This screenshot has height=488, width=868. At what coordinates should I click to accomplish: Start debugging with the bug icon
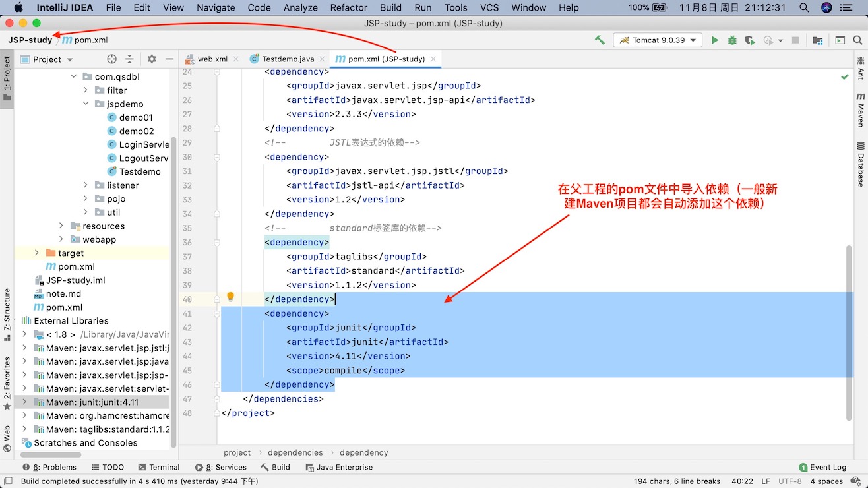click(x=732, y=40)
